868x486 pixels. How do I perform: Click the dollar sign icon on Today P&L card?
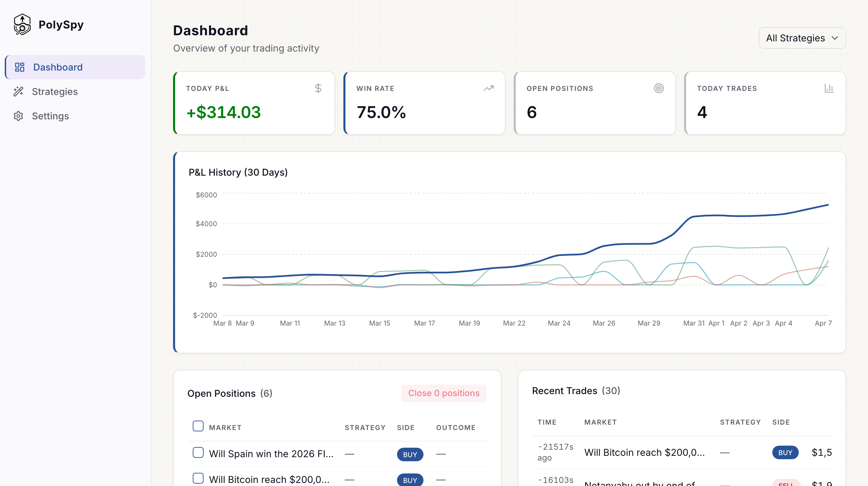click(x=318, y=88)
